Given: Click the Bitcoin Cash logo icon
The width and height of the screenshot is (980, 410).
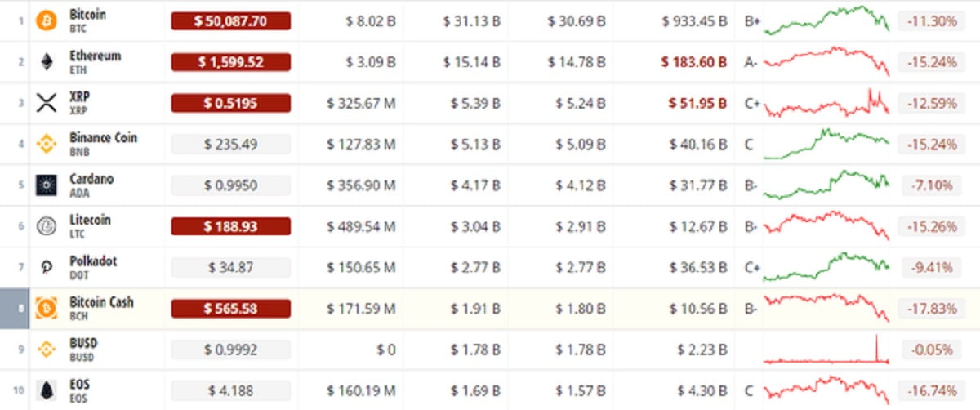Looking at the screenshot, I should pos(47,309).
